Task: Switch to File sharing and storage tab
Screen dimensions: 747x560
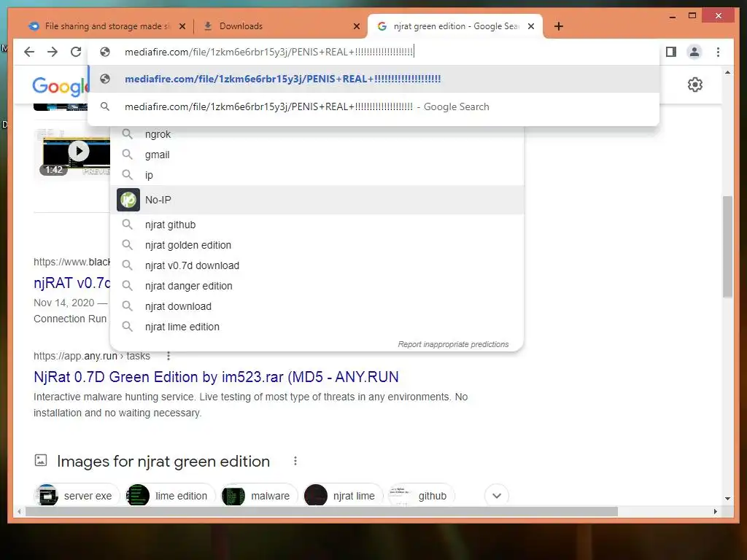Action: tap(107, 26)
